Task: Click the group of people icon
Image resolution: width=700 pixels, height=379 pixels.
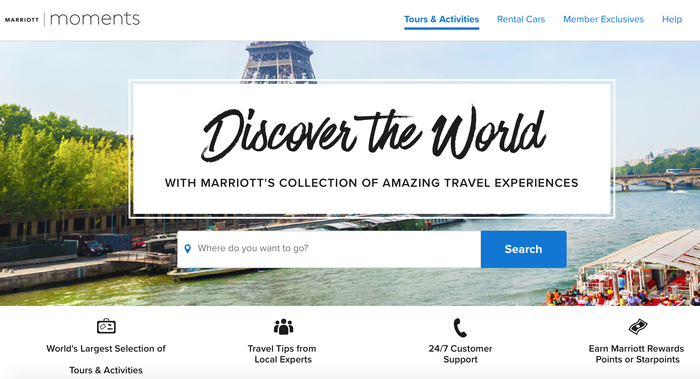Action: [x=283, y=327]
